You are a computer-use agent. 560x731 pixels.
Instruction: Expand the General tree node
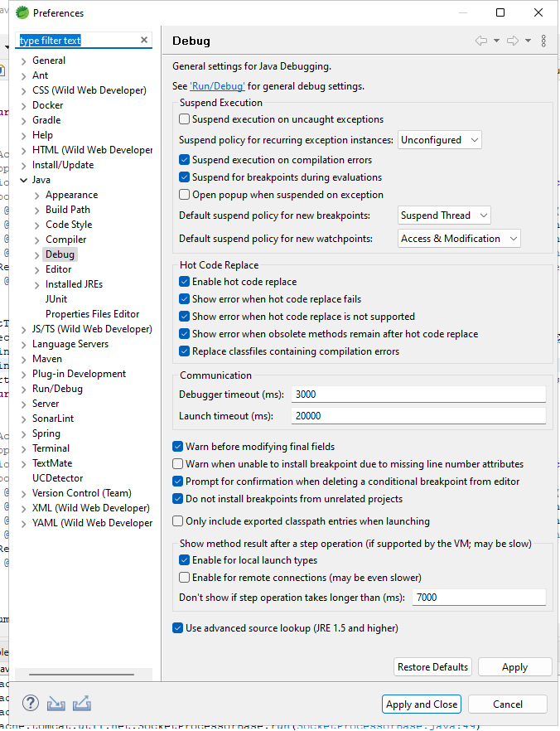[x=24, y=61]
